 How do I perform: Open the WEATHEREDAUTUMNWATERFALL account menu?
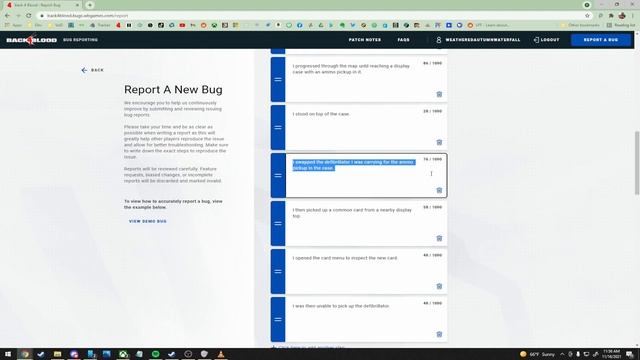coord(483,40)
